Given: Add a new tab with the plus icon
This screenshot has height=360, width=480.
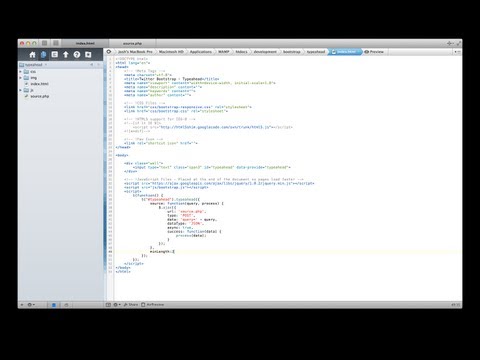Looking at the screenshot, I should click(449, 43).
